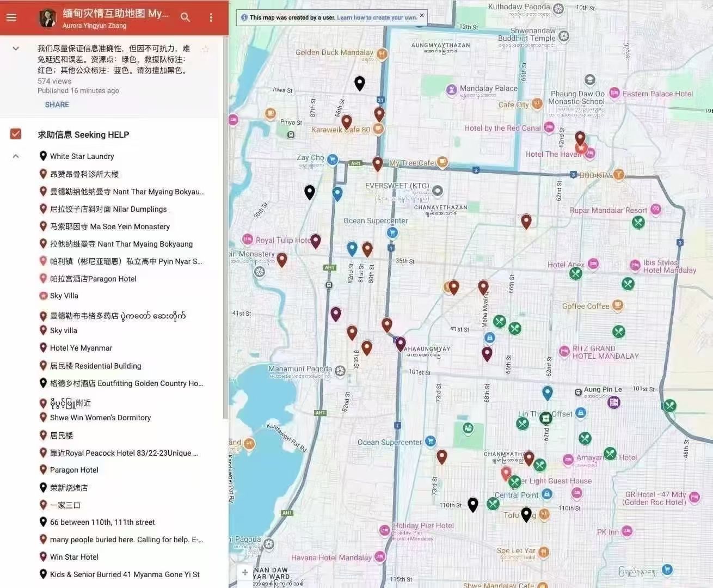Close the 'map created by a user' banner

pyautogui.click(x=422, y=15)
